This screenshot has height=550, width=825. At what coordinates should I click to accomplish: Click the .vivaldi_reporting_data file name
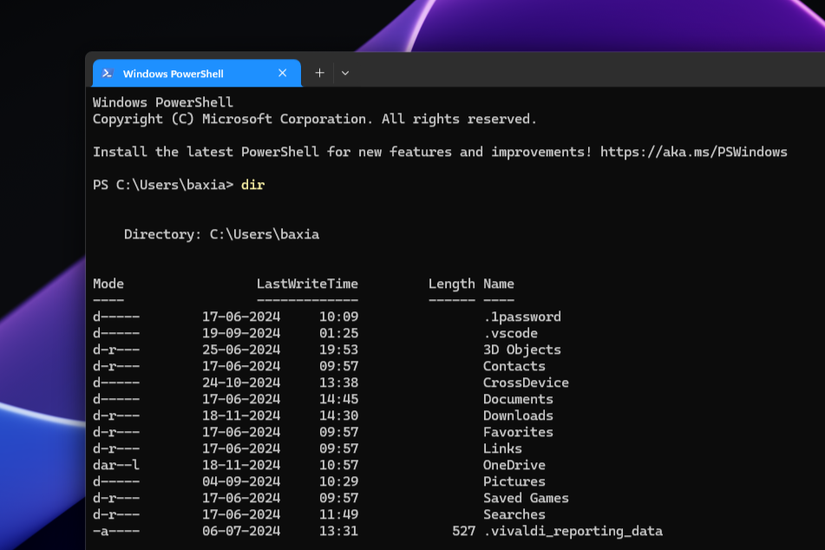[x=573, y=531]
